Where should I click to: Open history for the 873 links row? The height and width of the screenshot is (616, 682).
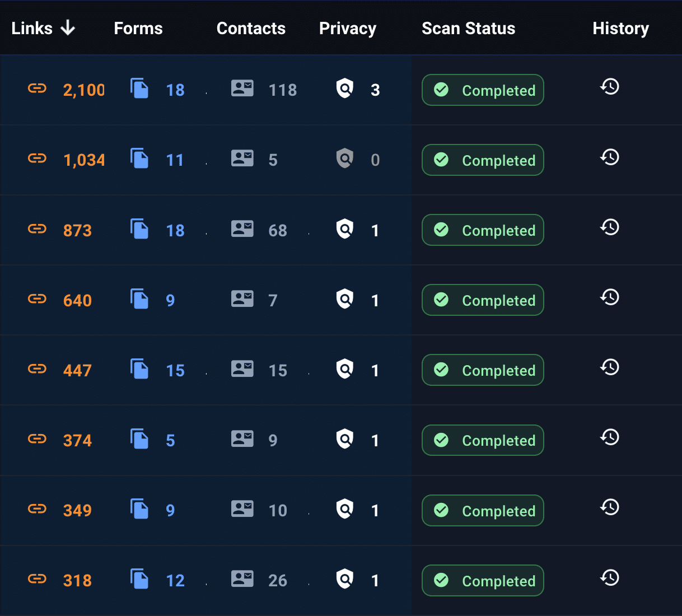[x=610, y=227]
